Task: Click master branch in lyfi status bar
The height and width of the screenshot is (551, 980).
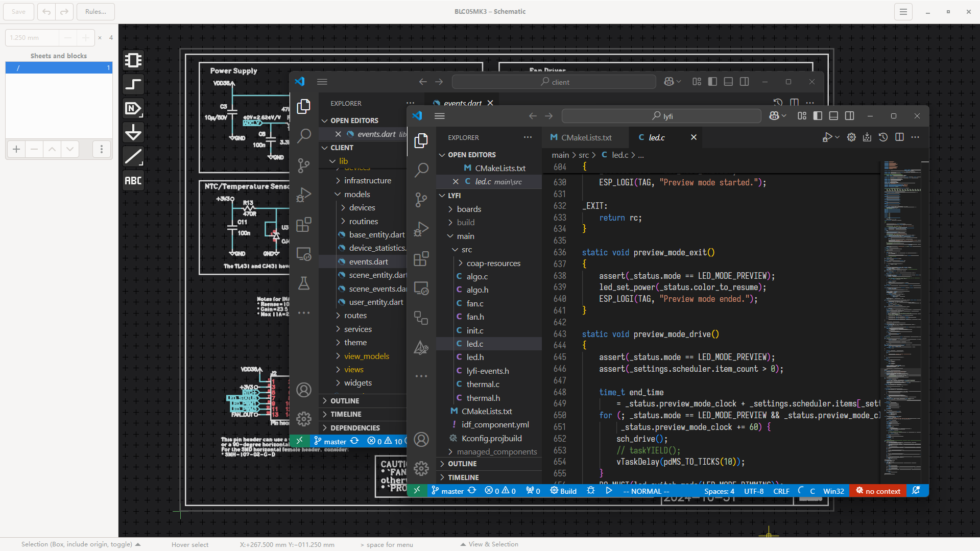Action: tap(447, 491)
